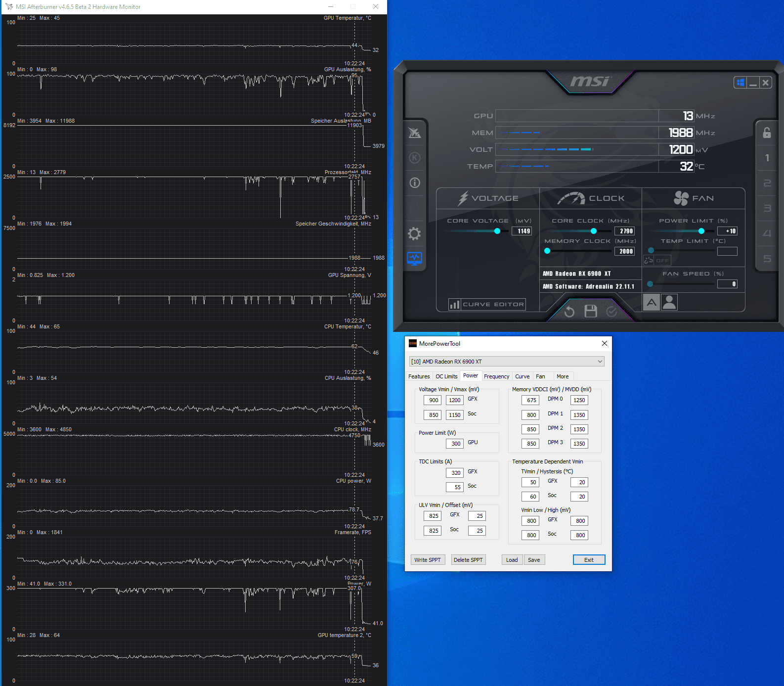The height and width of the screenshot is (686, 784).
Task: Select Afterburner profile slot 4
Action: point(767,233)
